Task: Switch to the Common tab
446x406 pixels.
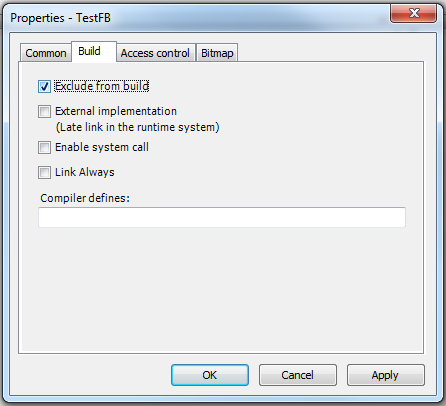Action: point(46,53)
